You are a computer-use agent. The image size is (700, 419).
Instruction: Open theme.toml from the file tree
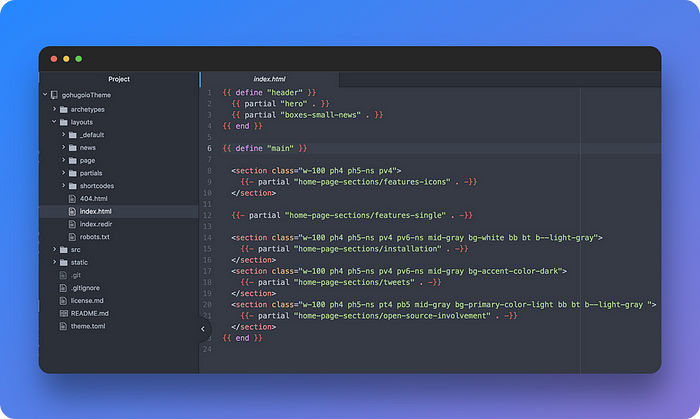click(x=88, y=326)
